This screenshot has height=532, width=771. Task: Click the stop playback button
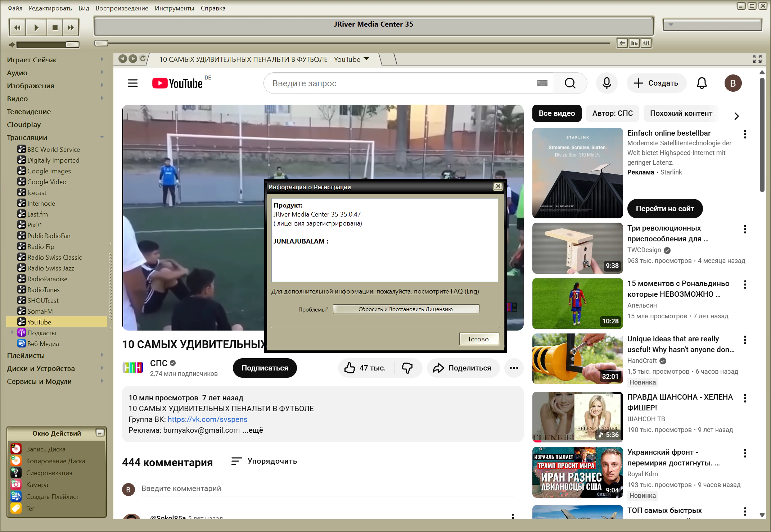55,28
